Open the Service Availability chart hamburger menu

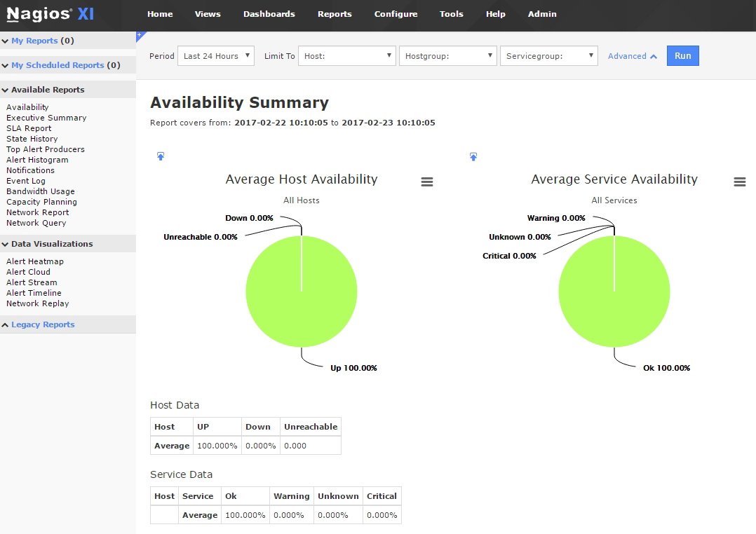[739, 182]
